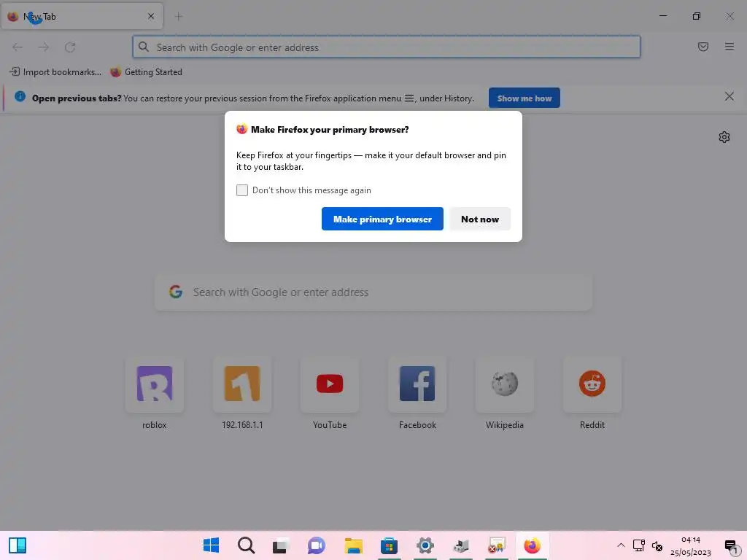
Task: Click the application menu icon inside the notification text
Action: click(409, 98)
